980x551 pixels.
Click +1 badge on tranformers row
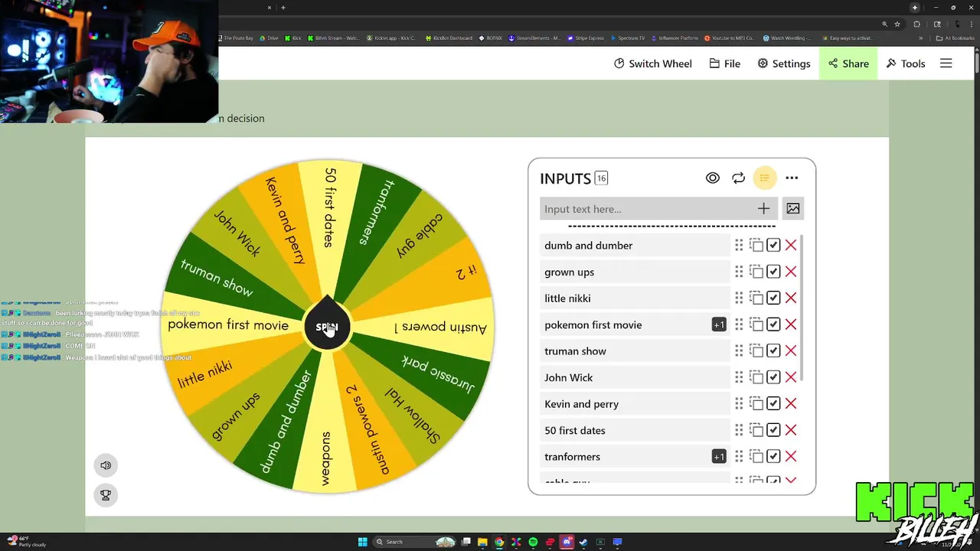719,457
